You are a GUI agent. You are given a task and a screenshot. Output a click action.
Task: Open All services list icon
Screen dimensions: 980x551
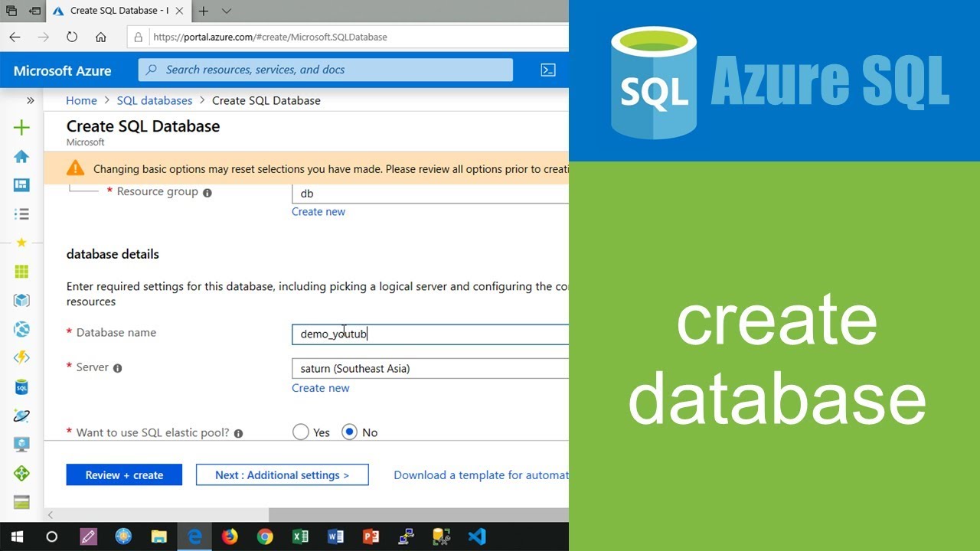21,214
